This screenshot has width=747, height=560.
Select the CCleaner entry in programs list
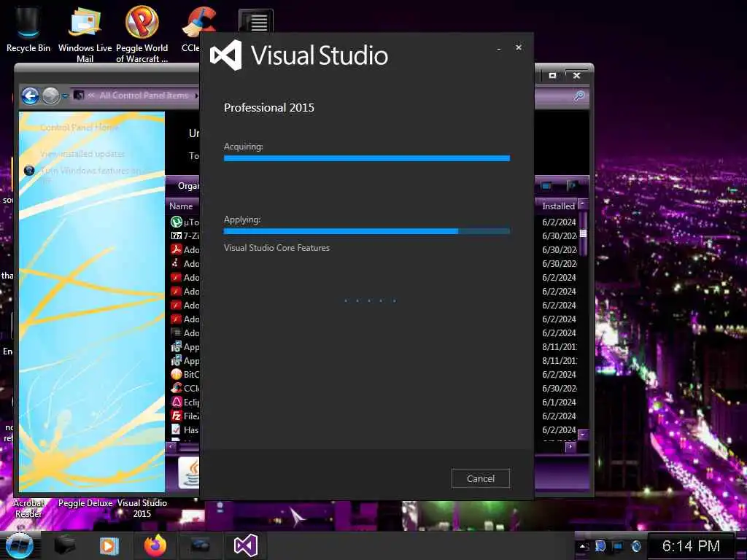(185, 388)
